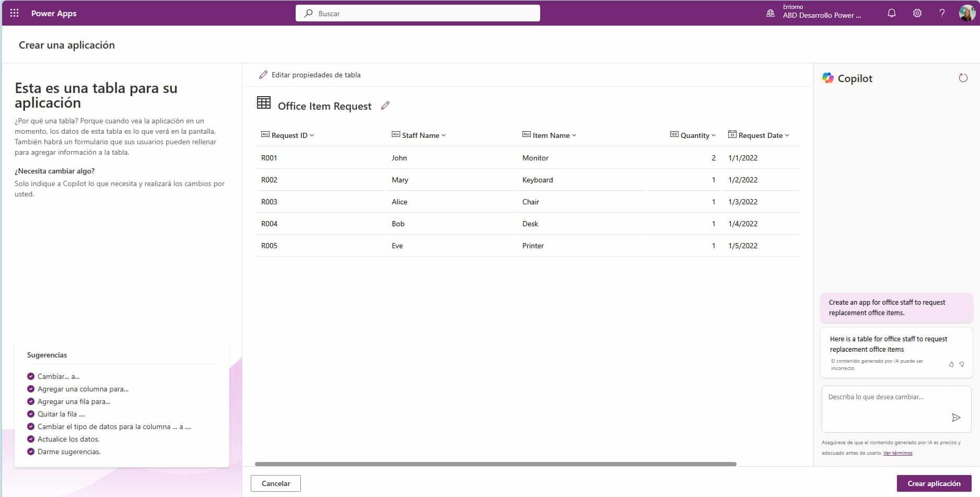Open the help question mark
The height and width of the screenshot is (497, 980).
tap(942, 13)
